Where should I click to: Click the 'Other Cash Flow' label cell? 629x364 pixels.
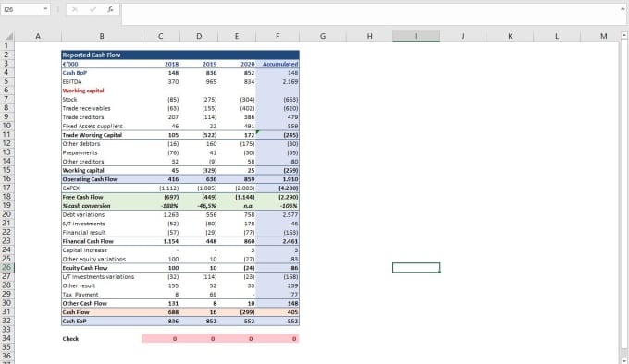click(x=102, y=303)
